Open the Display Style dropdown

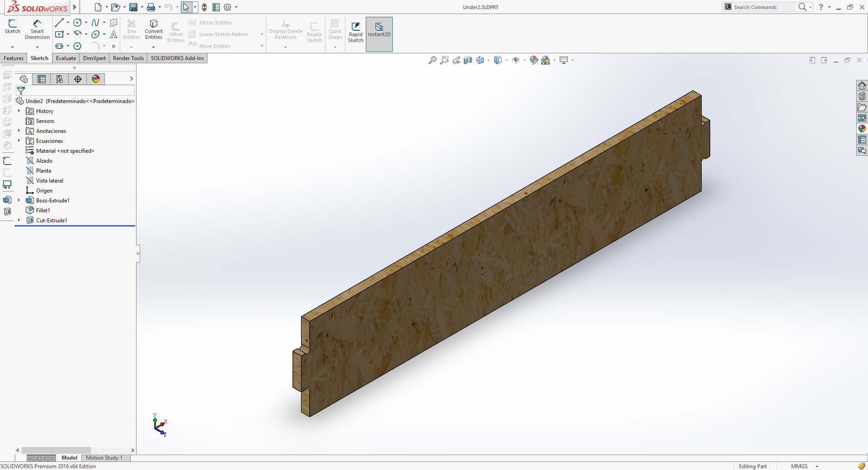[506, 60]
